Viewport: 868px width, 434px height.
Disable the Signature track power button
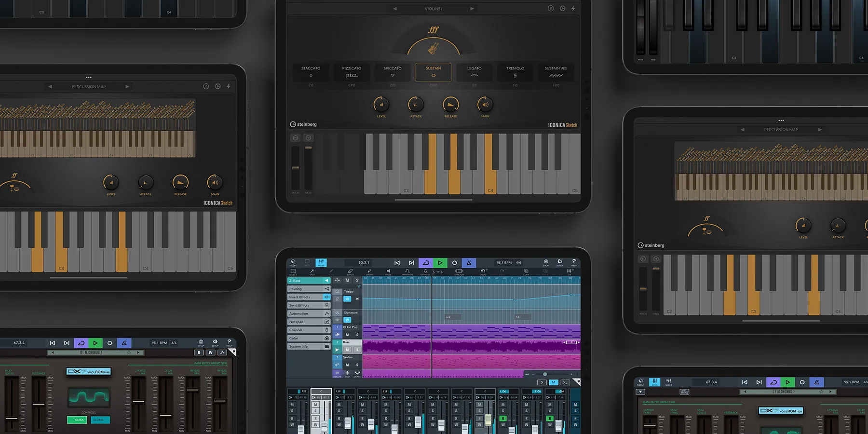pyautogui.click(x=347, y=320)
